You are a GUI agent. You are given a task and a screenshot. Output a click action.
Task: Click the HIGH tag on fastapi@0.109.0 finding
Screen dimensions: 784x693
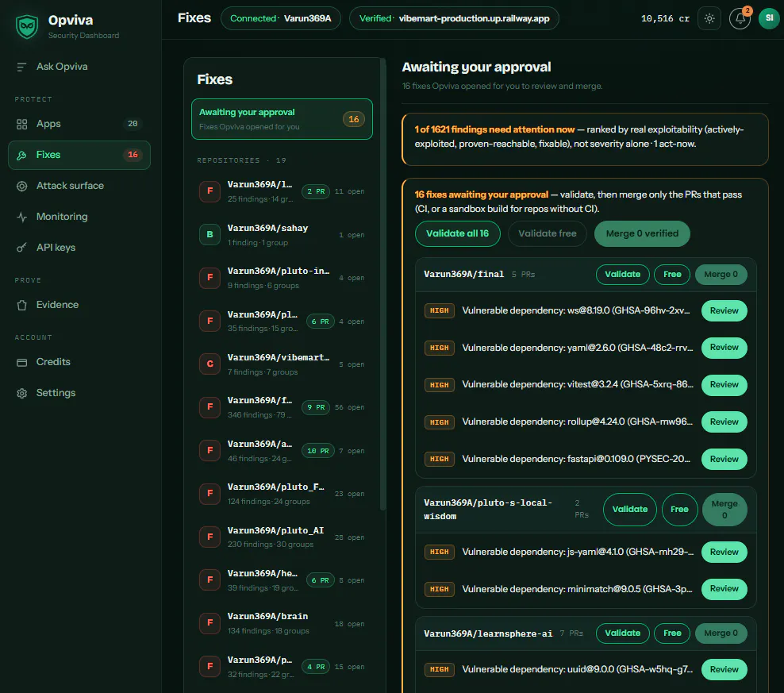pos(439,459)
